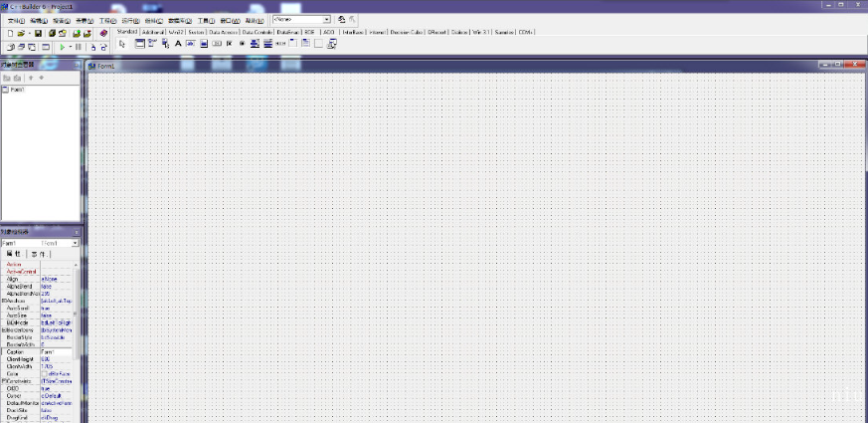Select the Panel component icon

tap(318, 44)
